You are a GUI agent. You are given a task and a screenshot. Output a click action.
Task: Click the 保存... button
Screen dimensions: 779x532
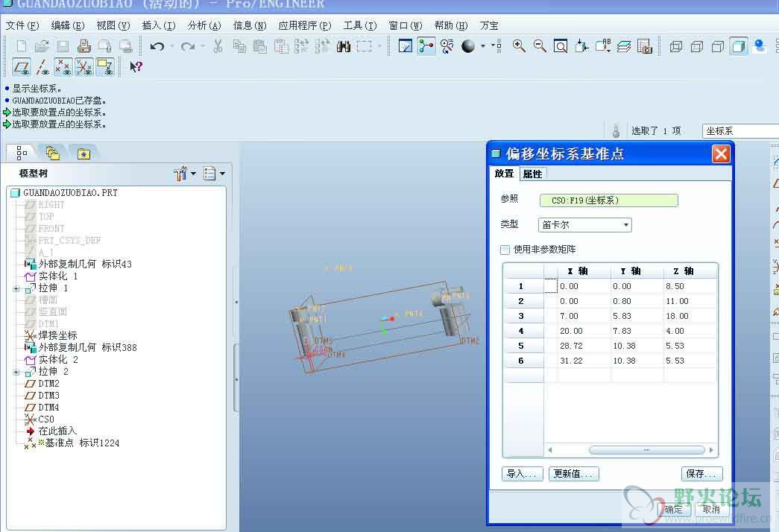(701, 474)
